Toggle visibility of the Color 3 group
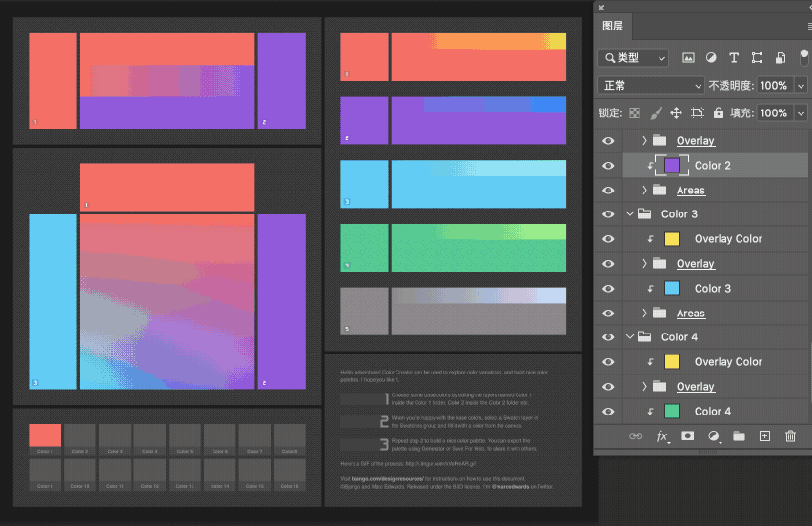The width and height of the screenshot is (812, 526). (608, 214)
